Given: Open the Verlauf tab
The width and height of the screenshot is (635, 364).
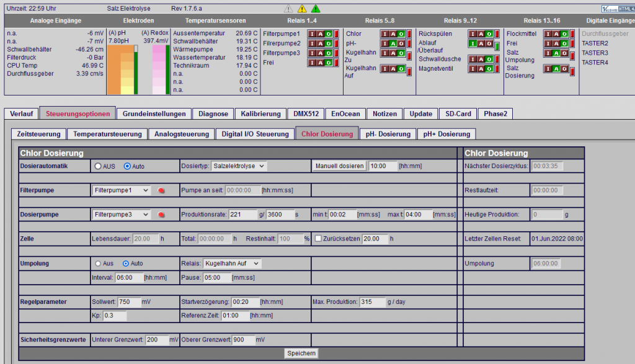Looking at the screenshot, I should click(x=22, y=113).
